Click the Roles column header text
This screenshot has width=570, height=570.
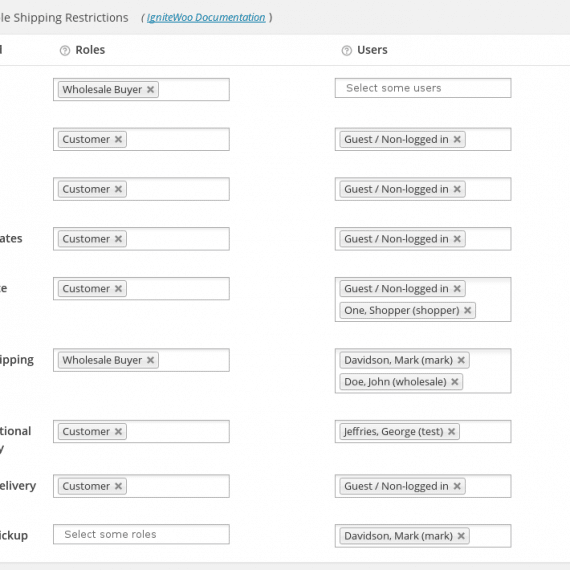(x=90, y=50)
